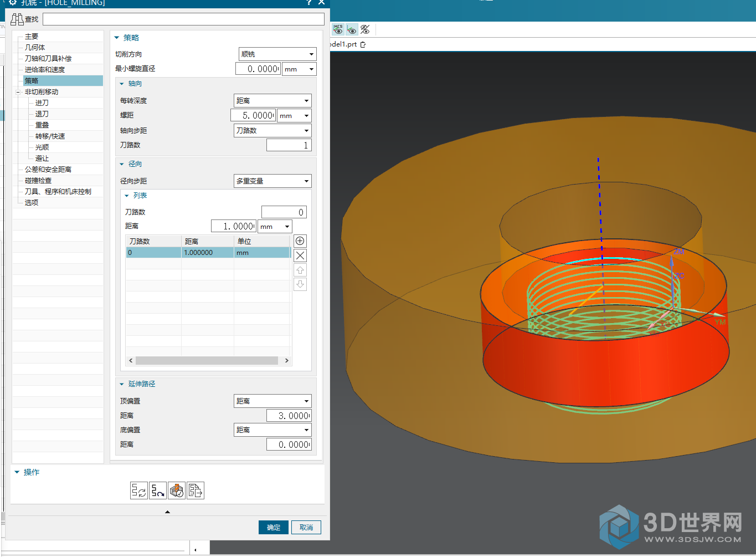Open file icon next to model1.prt tab
This screenshot has height=557, width=756.
click(363, 44)
